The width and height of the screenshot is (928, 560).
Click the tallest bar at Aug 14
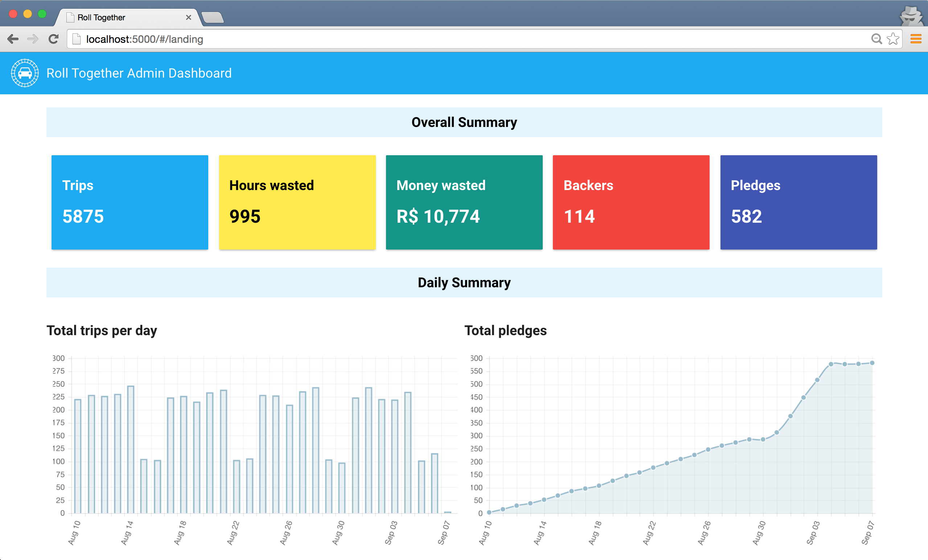pyautogui.click(x=131, y=448)
